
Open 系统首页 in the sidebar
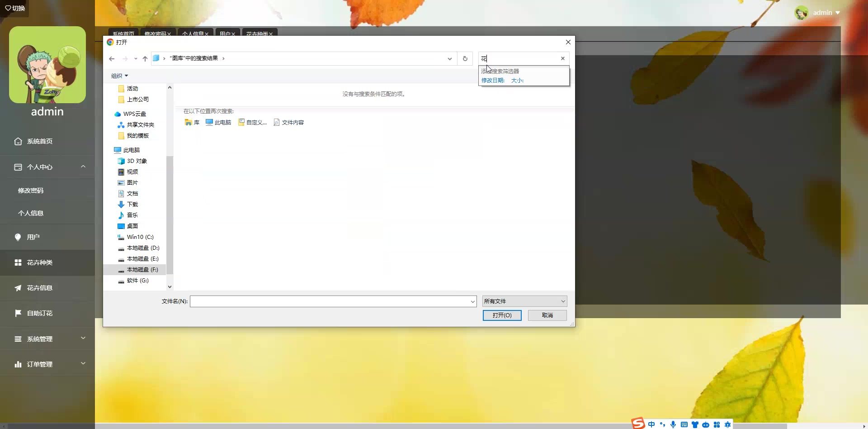coord(47,141)
